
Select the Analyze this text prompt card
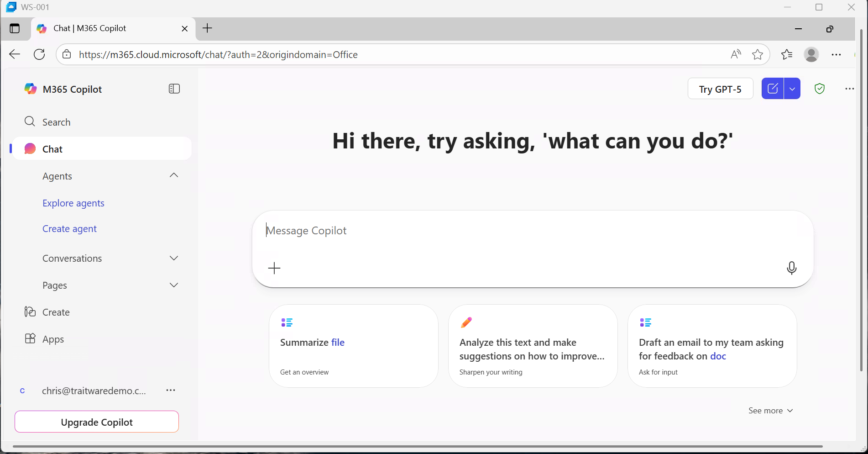[533, 346]
